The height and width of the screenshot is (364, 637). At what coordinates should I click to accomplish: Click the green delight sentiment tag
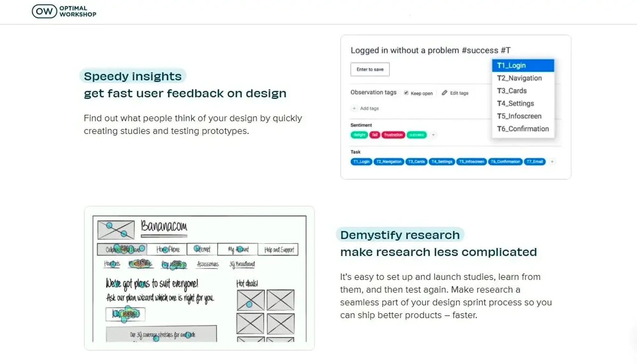coord(359,135)
